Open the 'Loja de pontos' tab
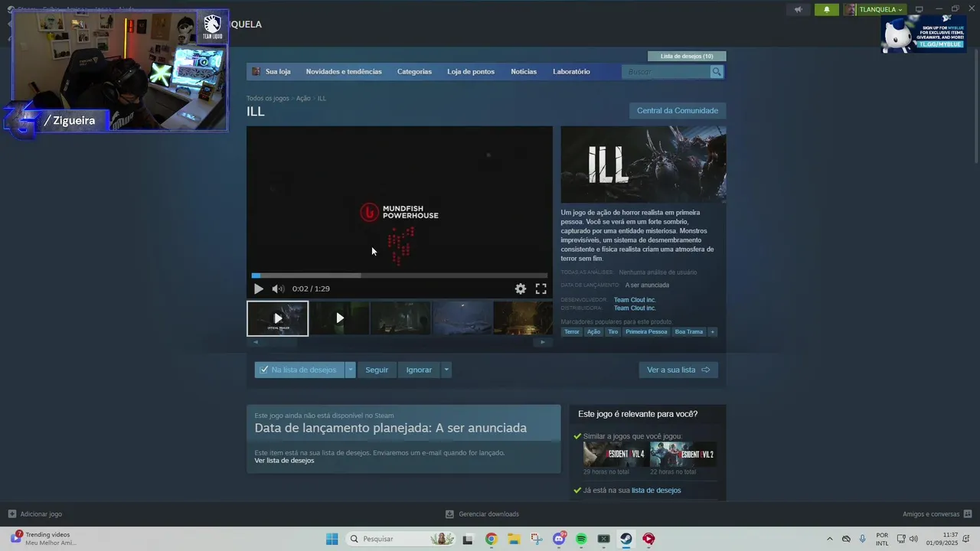The image size is (980, 551). [x=471, y=72]
